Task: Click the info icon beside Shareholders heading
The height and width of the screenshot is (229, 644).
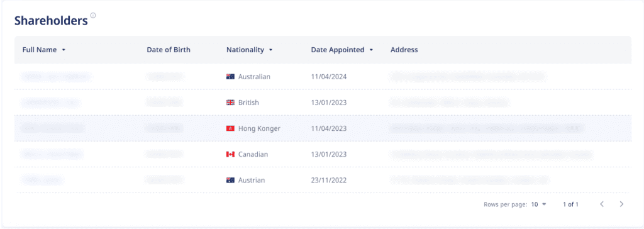Action: (93, 16)
